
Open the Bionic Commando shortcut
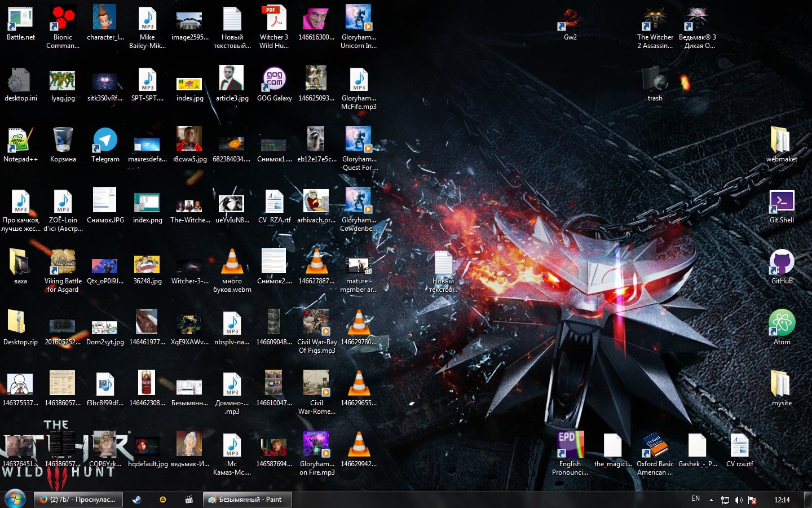[x=63, y=27]
